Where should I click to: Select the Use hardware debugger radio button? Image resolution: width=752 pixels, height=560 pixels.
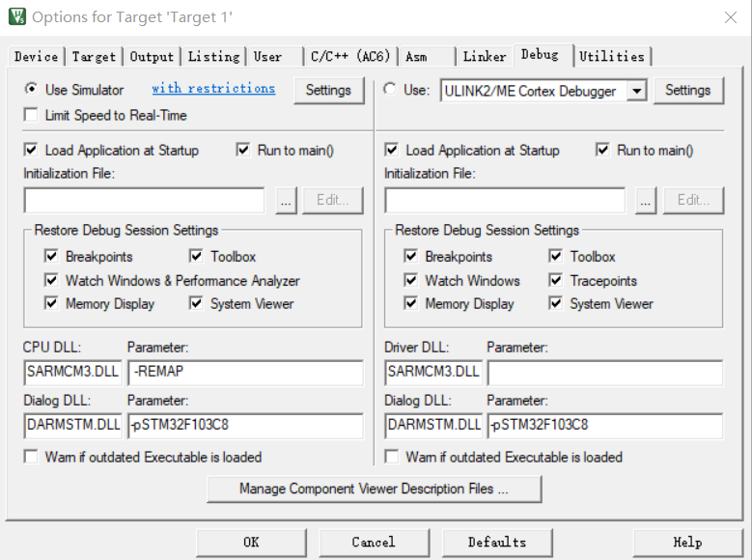pos(390,89)
